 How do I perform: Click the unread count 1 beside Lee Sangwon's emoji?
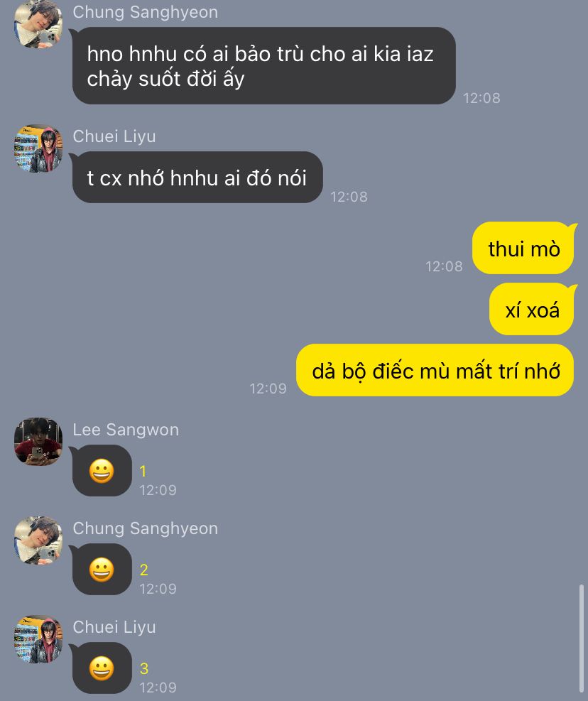[143, 471]
